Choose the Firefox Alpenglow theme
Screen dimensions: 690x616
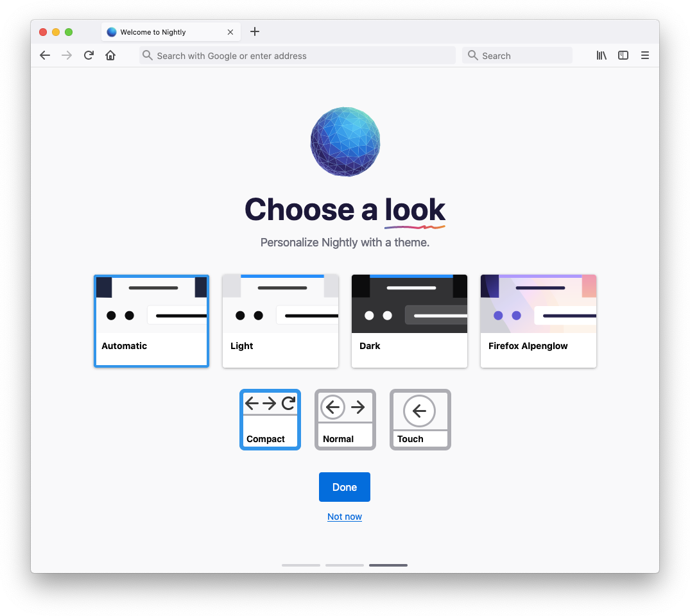click(538, 321)
